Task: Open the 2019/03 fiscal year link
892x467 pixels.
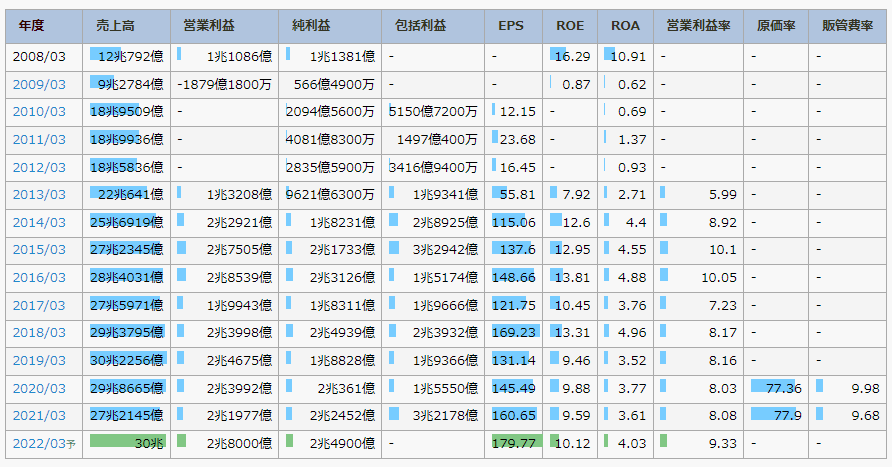Action: [39, 361]
